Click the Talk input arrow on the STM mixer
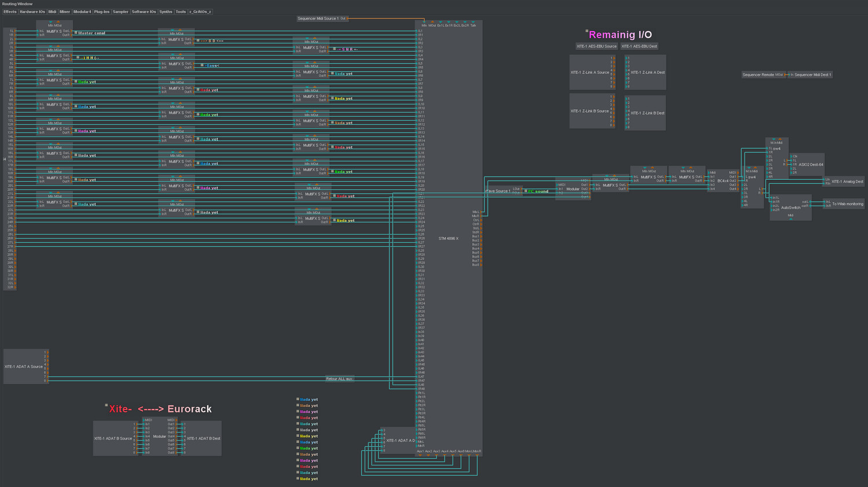 point(473,23)
